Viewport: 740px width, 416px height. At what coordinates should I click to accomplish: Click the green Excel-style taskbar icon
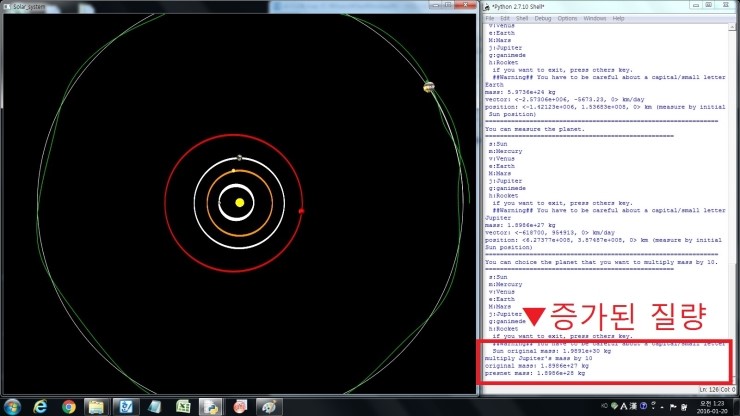coord(184,406)
